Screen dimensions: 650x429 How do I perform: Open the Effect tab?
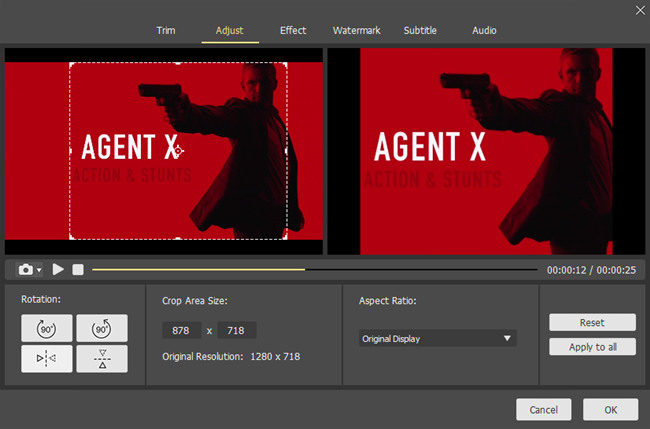point(293,31)
